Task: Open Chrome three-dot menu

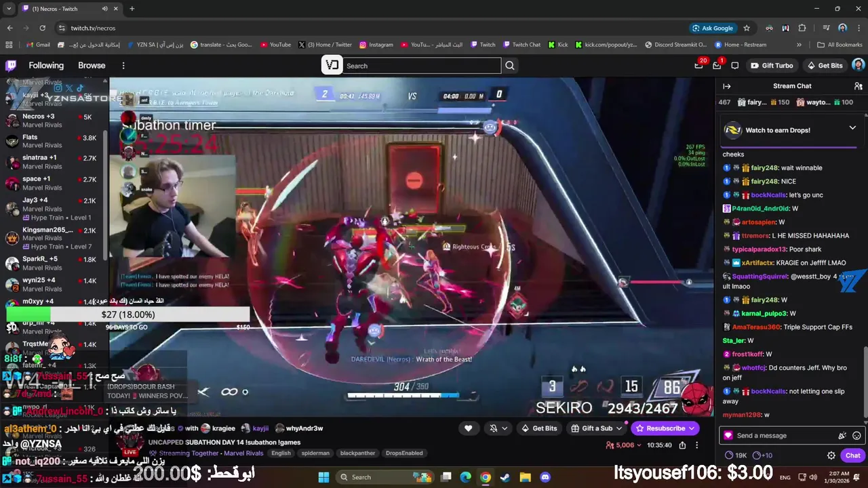Action: (x=858, y=28)
